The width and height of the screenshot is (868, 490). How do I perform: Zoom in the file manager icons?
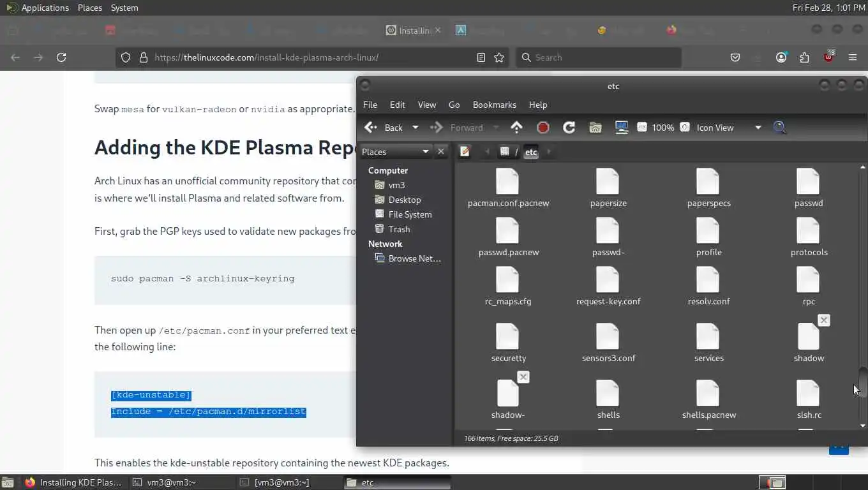pyautogui.click(x=685, y=128)
